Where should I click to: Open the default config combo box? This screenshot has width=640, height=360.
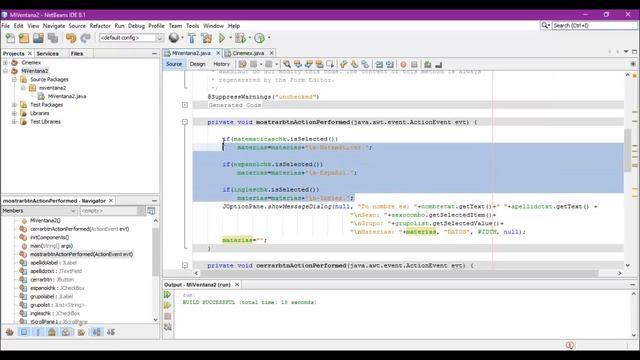[131, 38]
